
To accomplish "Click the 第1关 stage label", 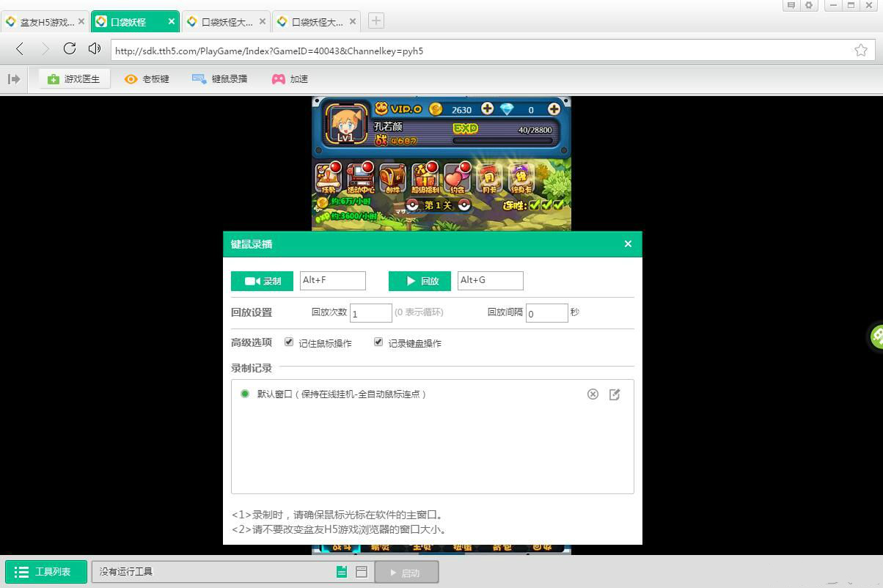I will pos(439,205).
